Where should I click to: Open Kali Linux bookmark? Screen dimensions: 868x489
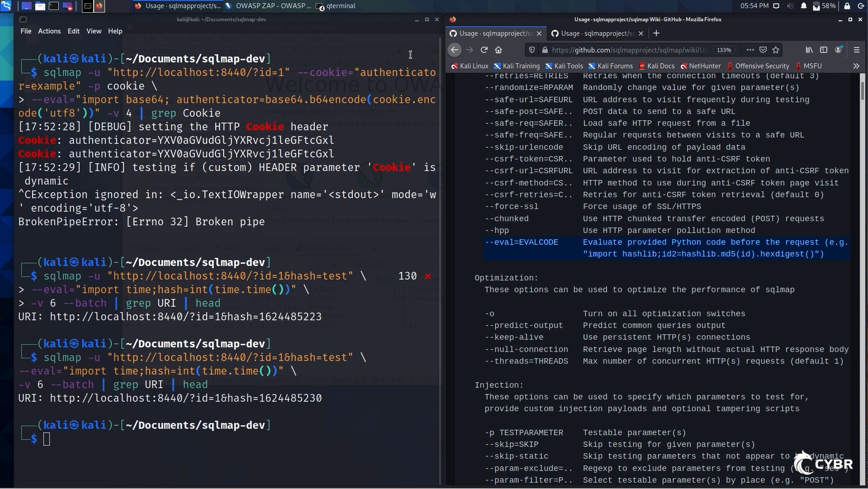[470, 66]
